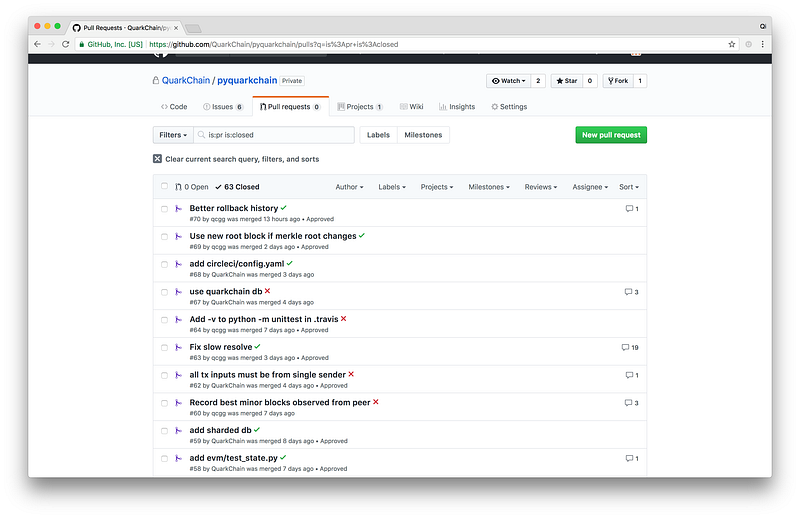Tick checkbox for use quarkchain db
The height and width of the screenshot is (518, 800).
pos(164,292)
